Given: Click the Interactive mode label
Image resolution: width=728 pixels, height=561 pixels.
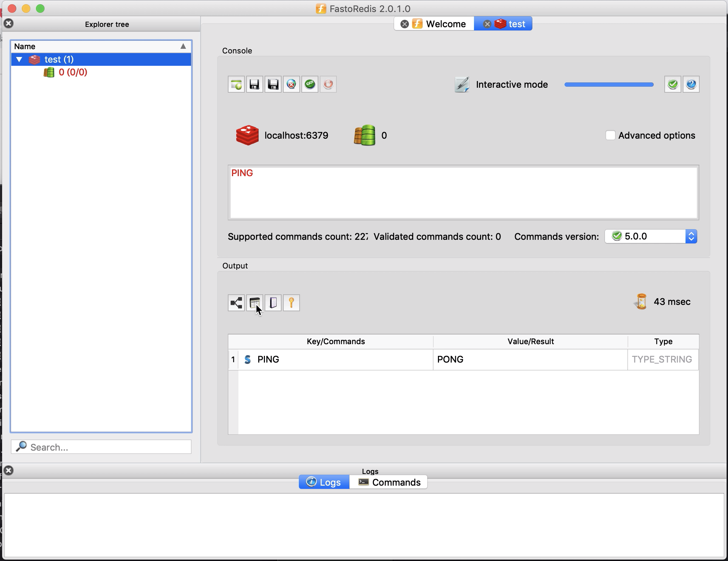Looking at the screenshot, I should click(x=512, y=85).
